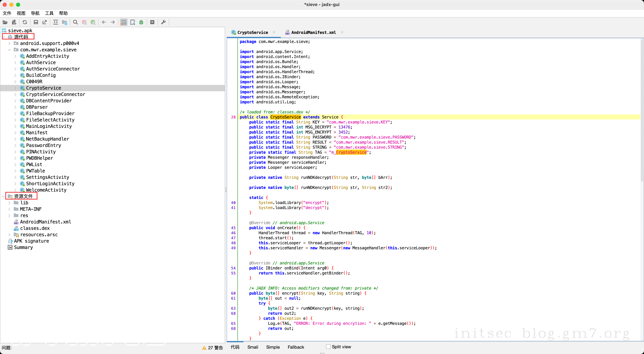This screenshot has width=644, height=354.
Task: Click the reload refresh icon
Action: [x=25, y=22]
